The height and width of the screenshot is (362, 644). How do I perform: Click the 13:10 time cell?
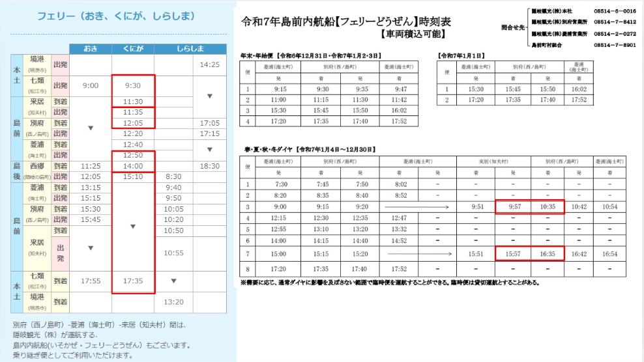[321, 229]
